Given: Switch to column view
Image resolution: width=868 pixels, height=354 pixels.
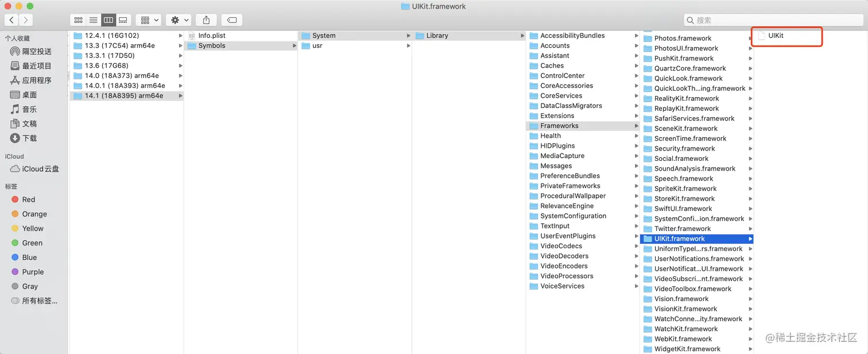Looking at the screenshot, I should [x=108, y=20].
